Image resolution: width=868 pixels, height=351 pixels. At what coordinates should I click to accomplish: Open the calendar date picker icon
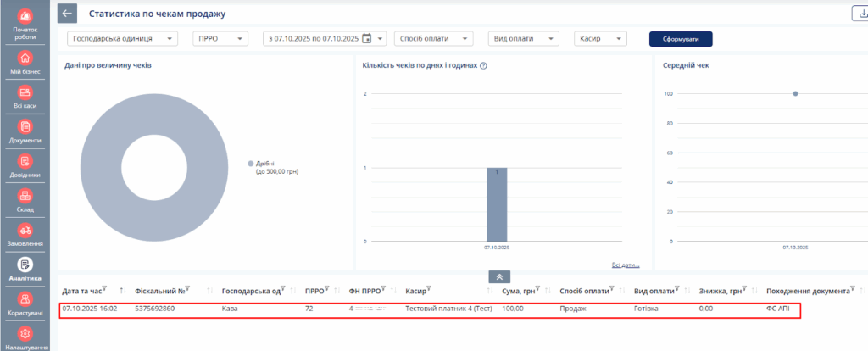(367, 38)
